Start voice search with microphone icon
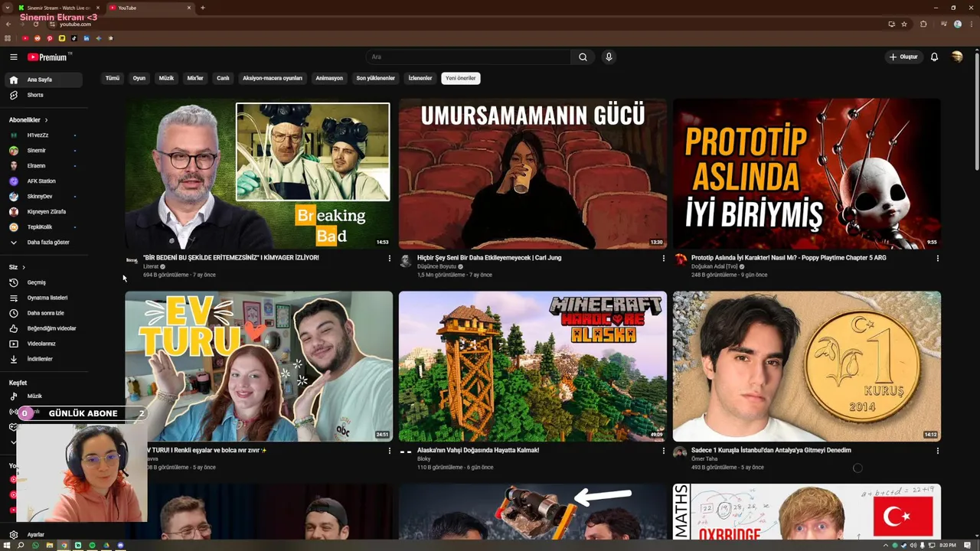 (609, 57)
